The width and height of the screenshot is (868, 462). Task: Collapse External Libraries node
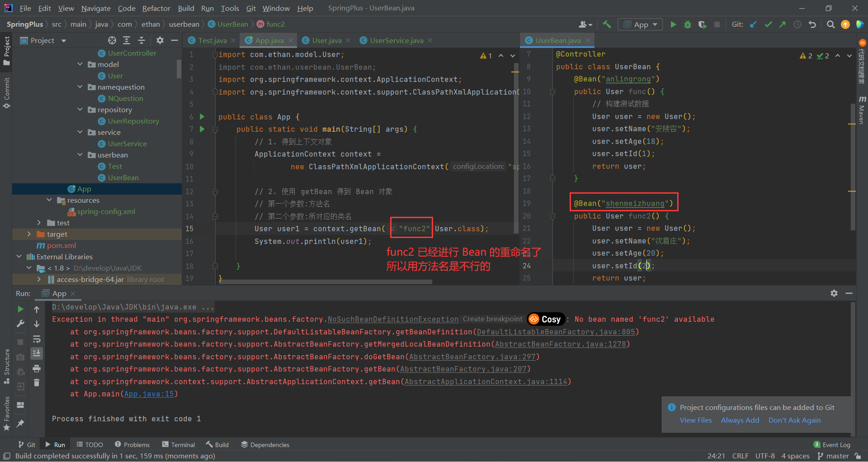(19, 257)
